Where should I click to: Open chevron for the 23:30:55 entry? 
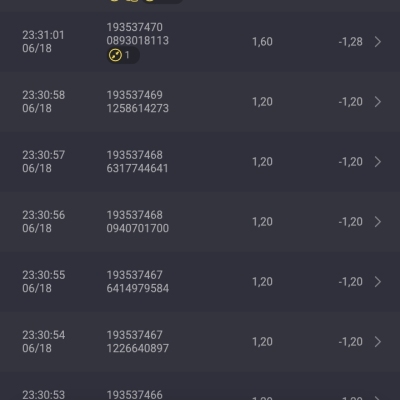[x=378, y=282]
